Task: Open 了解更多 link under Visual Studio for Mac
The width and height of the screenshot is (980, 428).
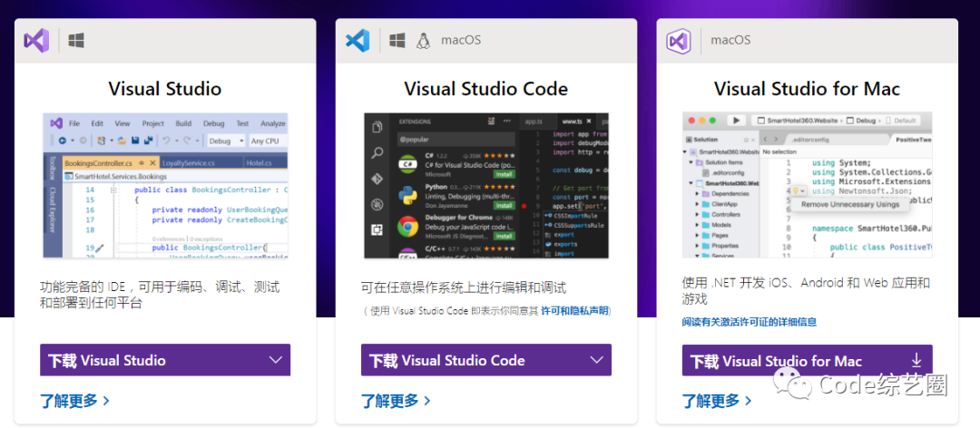Action: pyautogui.click(x=717, y=401)
